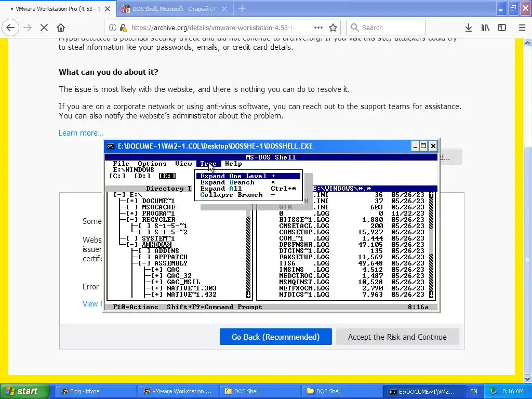Open the browser hamburger menu

click(522, 28)
